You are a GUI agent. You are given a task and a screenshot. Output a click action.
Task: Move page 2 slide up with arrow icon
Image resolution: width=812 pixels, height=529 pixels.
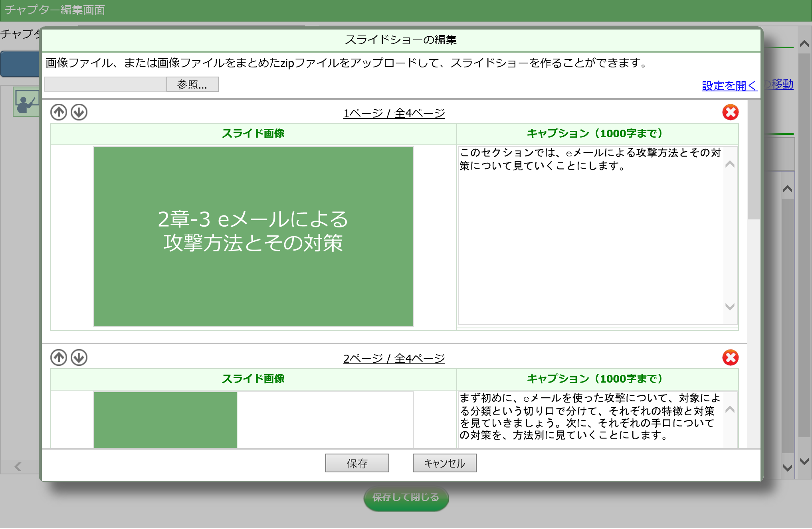point(59,357)
